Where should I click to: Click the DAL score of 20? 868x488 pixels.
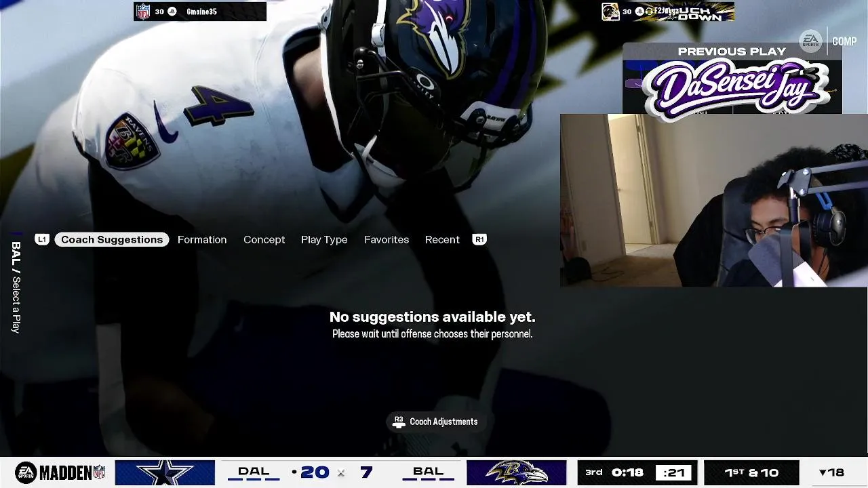[315, 472]
